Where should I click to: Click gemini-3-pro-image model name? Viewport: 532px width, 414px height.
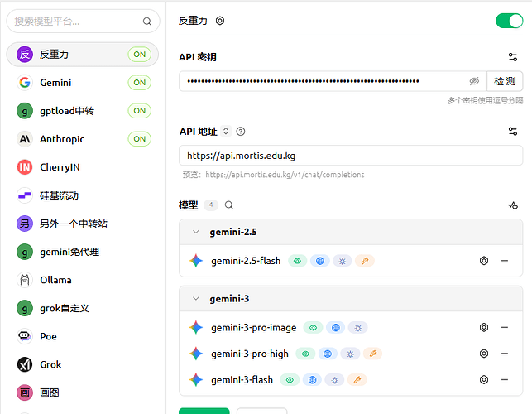253,328
